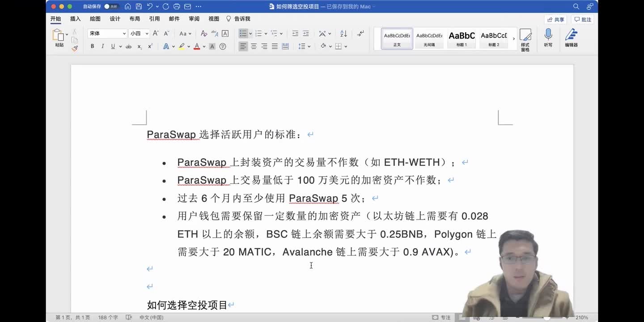Toggle superscript formatting
644x322 pixels.
pos(150,47)
